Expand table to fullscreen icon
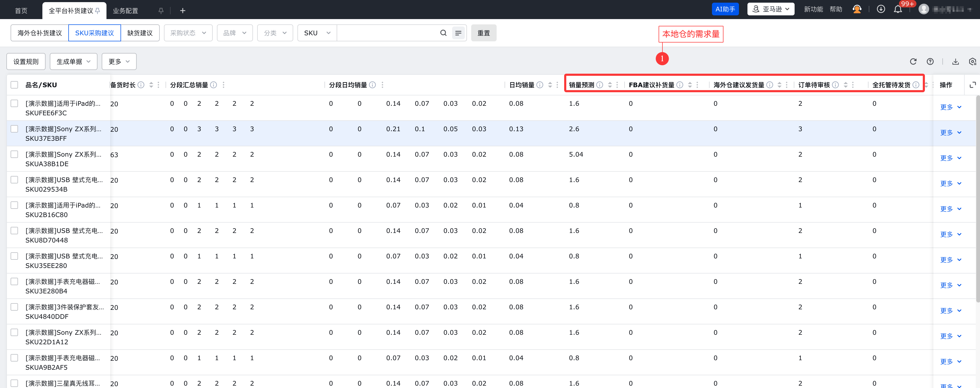The width and height of the screenshot is (980, 388). [972, 85]
